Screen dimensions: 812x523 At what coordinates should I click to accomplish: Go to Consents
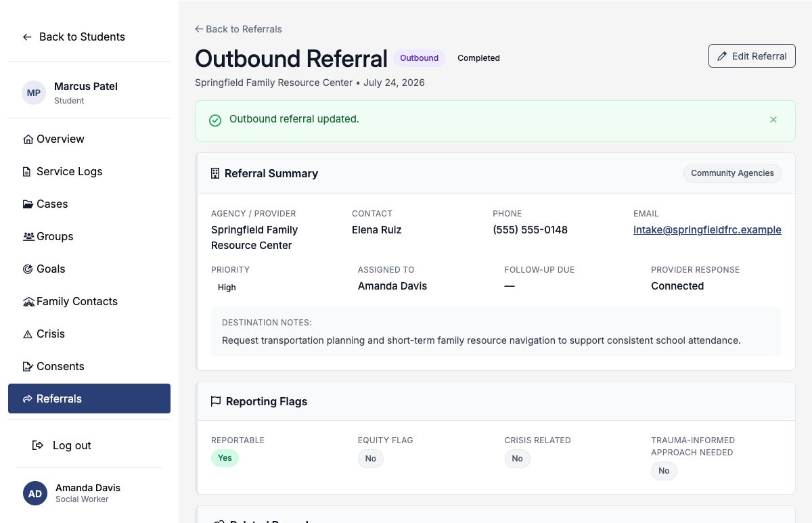89,367
